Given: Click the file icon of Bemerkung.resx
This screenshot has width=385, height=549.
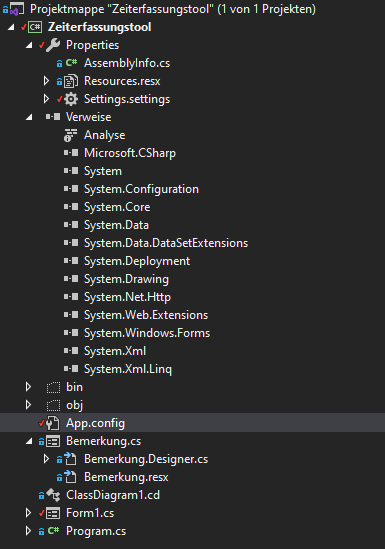Looking at the screenshot, I should [x=70, y=477].
